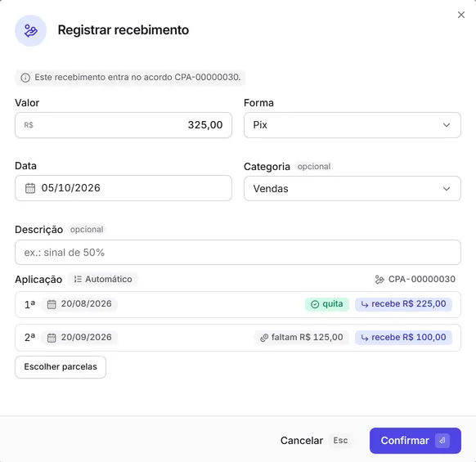The height and width of the screenshot is (462, 476).
Task: Click the R$ currency prefix in Valor
Action: point(29,125)
